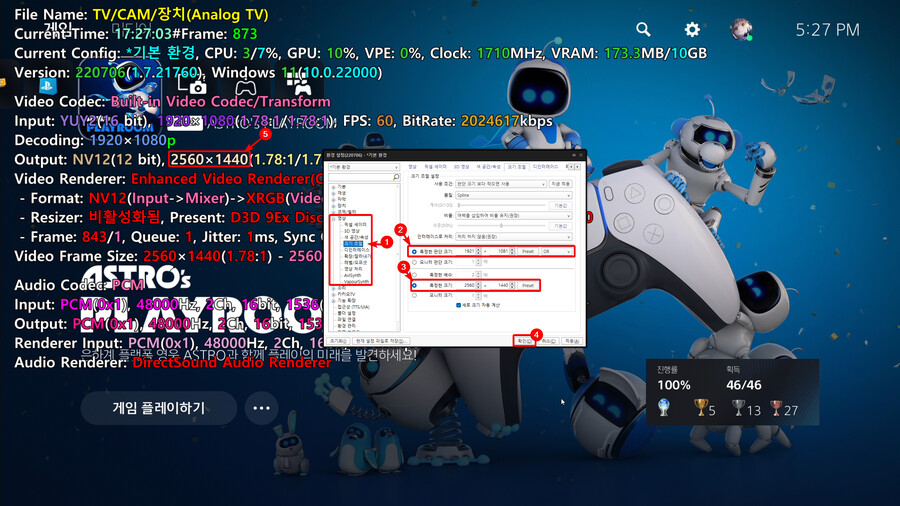Click the gold trophy icon
Viewport: 900px width, 506px height.
pos(700,408)
